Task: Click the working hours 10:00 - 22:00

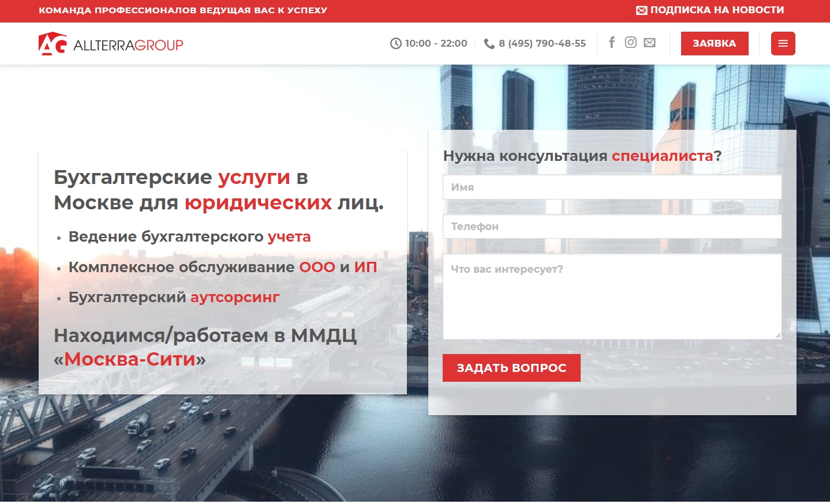Action: click(436, 43)
